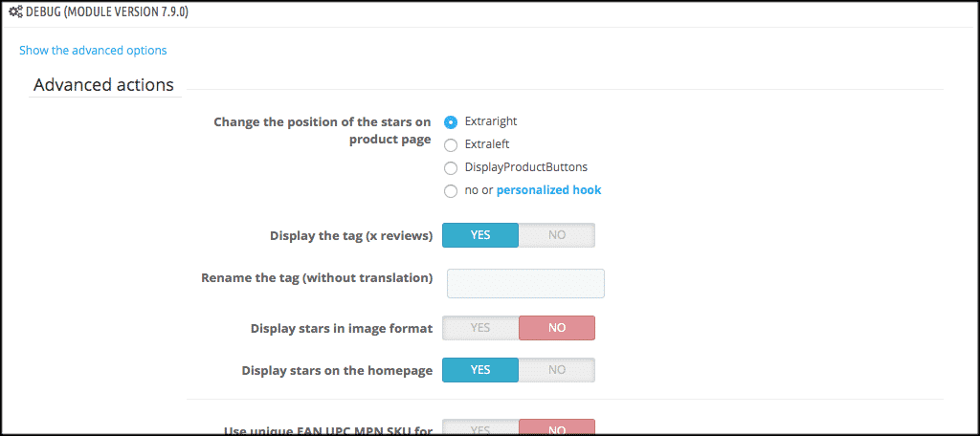980x436 pixels.
Task: Select the Extraright radio option
Action: 451,122
